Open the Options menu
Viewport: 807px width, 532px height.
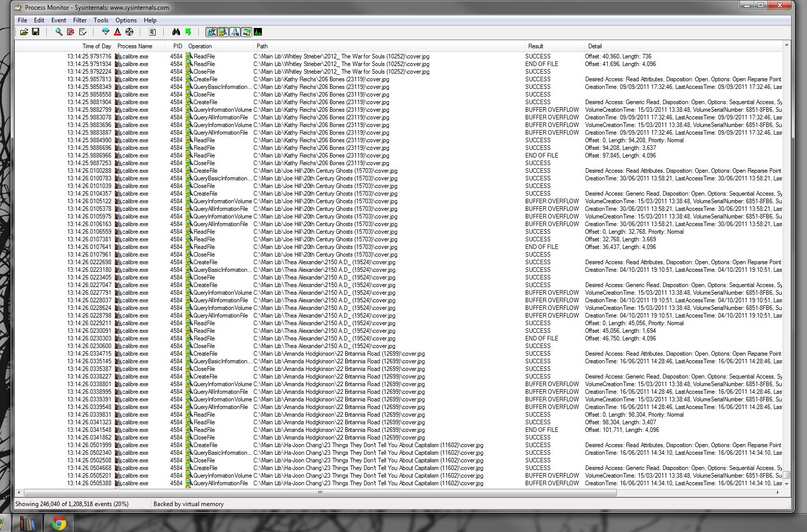126,20
